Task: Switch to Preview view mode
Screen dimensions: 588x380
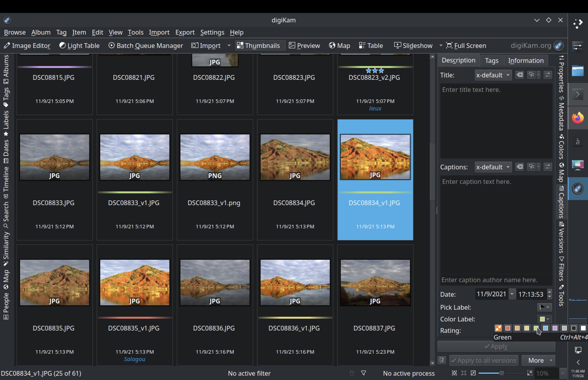Action: click(x=304, y=46)
